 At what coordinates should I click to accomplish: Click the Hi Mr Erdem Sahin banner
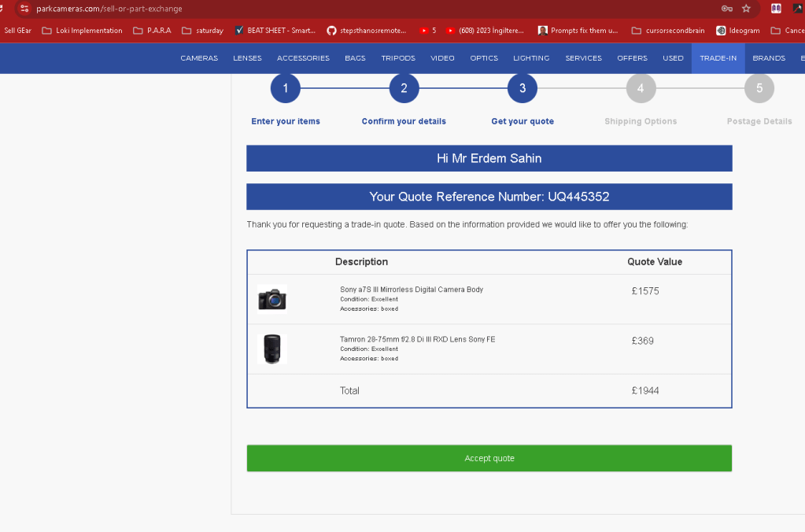489,158
